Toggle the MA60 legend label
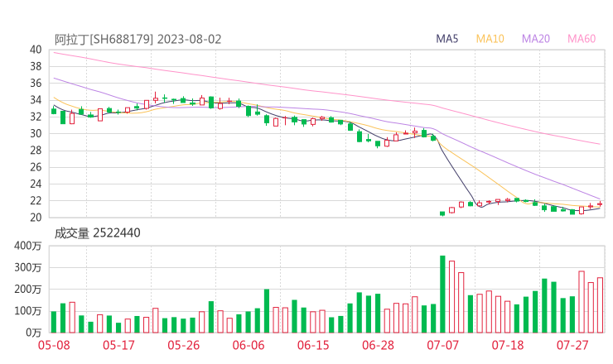This screenshot has height=364, width=613. (582, 39)
